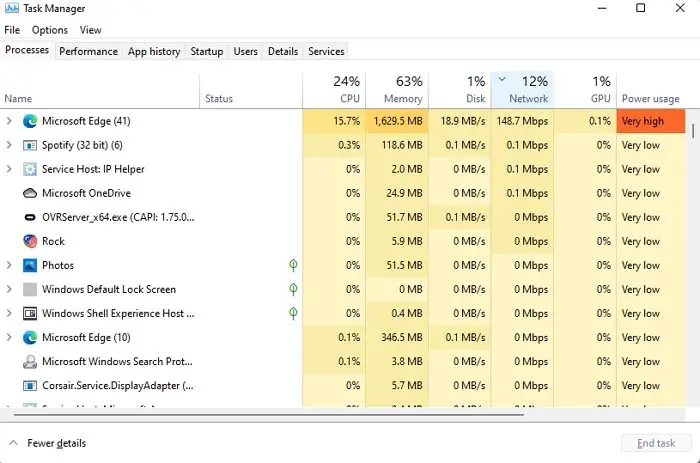This screenshot has height=463, width=700.
Task: Click the Microsoft Edge (10) process icon
Action: click(30, 338)
